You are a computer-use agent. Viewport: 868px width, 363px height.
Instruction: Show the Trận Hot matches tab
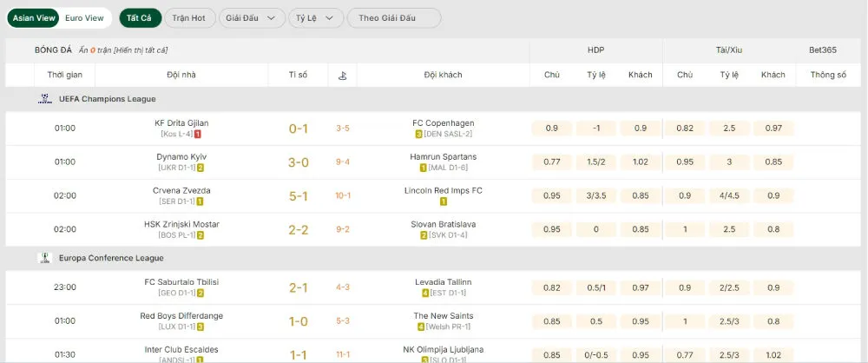pos(190,18)
